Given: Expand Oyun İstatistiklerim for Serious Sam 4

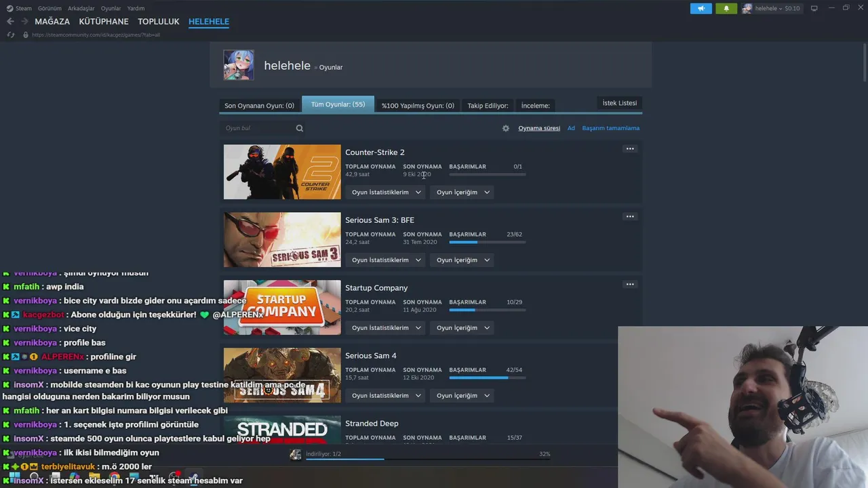Looking at the screenshot, I should click(x=386, y=396).
